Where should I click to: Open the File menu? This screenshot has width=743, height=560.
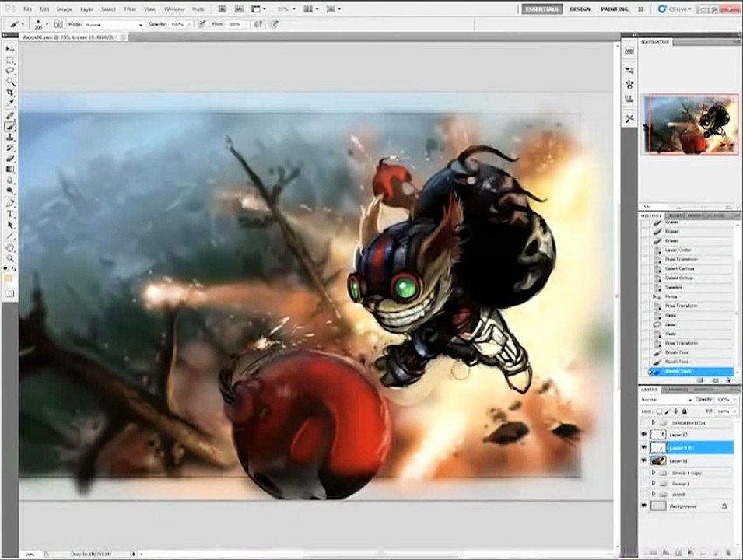tap(28, 9)
